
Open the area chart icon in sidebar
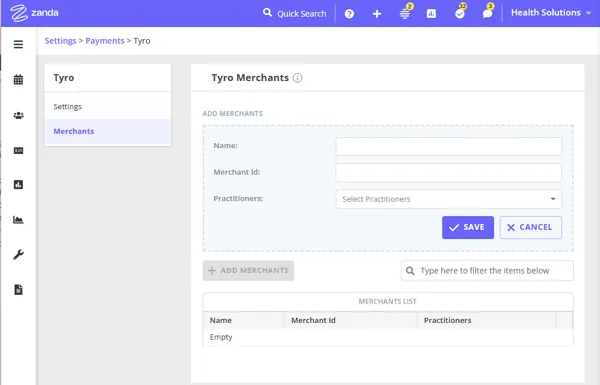18,220
